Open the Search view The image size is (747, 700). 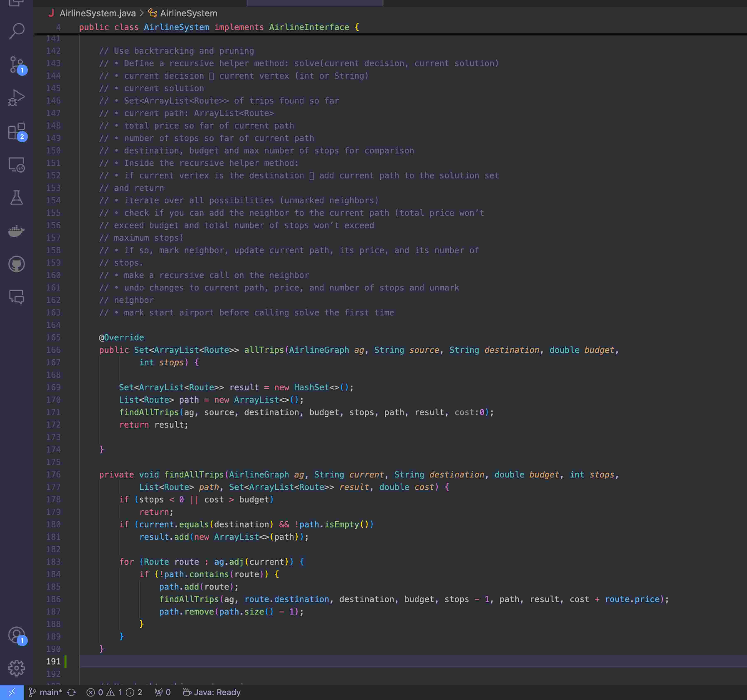pyautogui.click(x=17, y=31)
